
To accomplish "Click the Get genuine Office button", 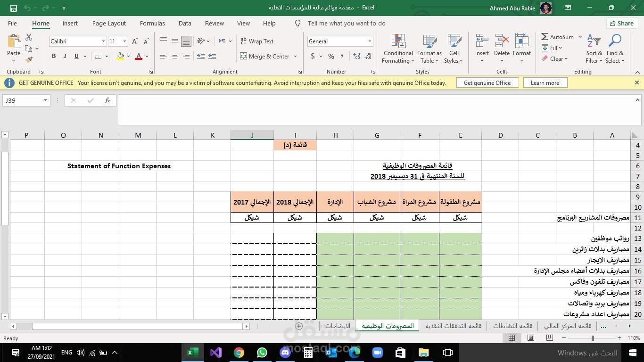I will (487, 82).
